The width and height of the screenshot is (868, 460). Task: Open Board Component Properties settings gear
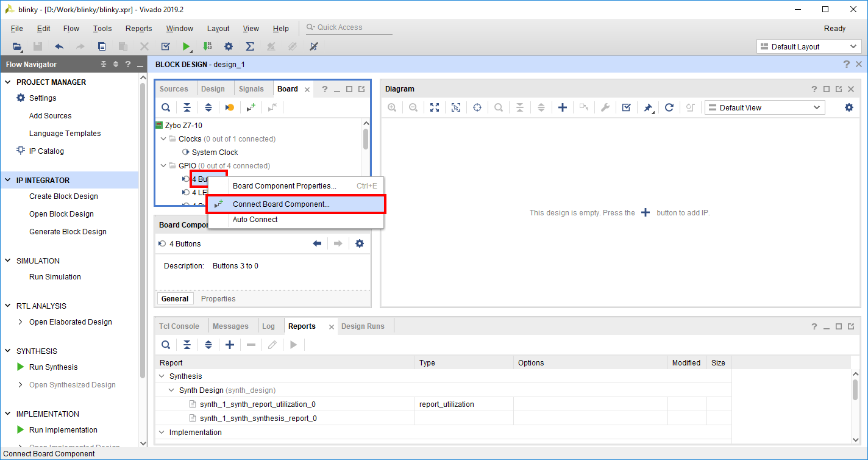pyautogui.click(x=360, y=243)
